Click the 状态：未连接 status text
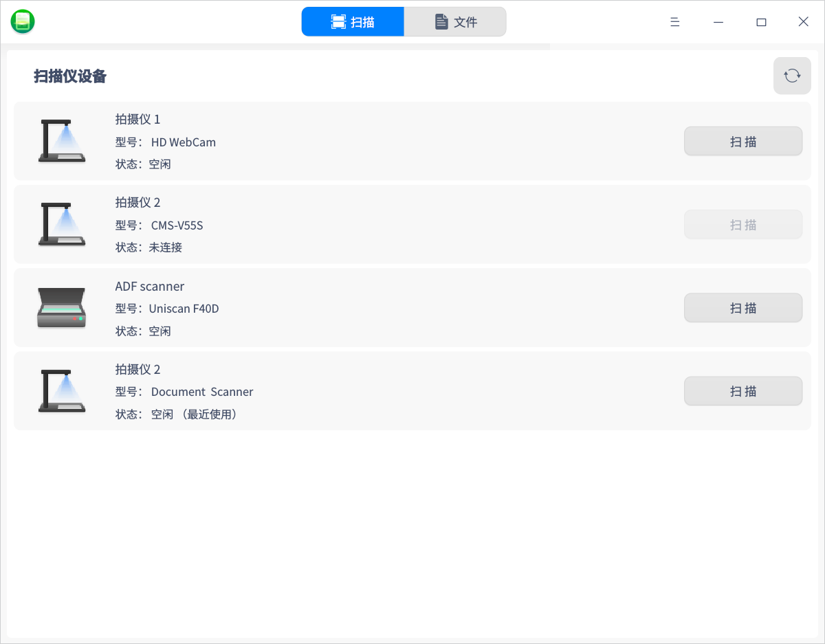825x644 pixels. click(148, 247)
